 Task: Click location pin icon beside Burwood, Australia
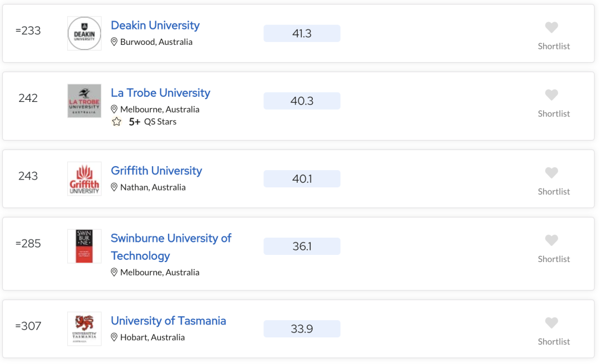tap(114, 42)
